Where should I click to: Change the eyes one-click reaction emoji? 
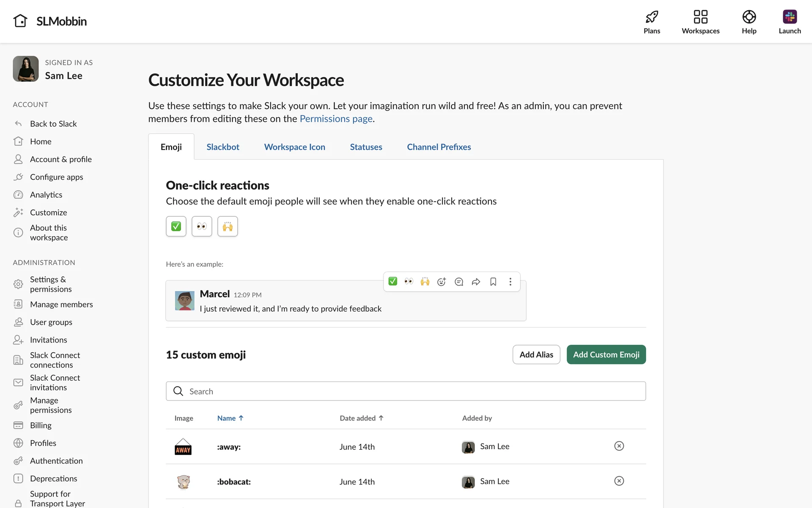pyautogui.click(x=202, y=226)
